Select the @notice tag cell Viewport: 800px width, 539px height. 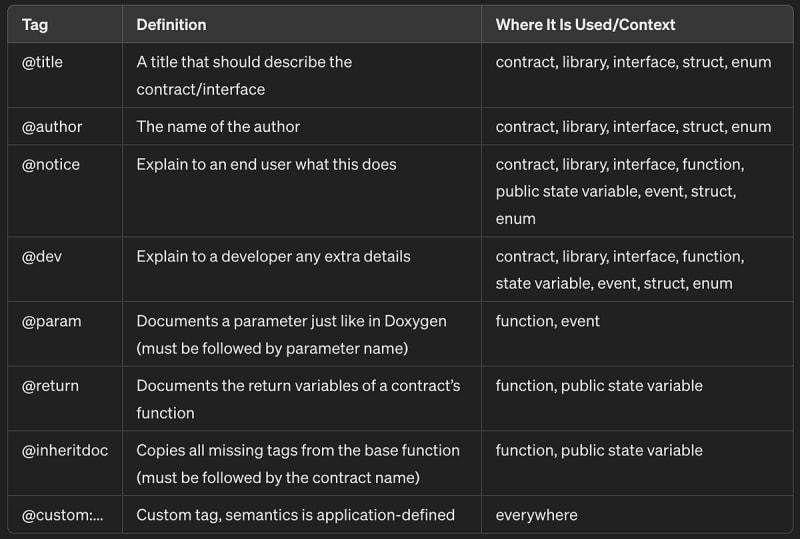click(51, 164)
